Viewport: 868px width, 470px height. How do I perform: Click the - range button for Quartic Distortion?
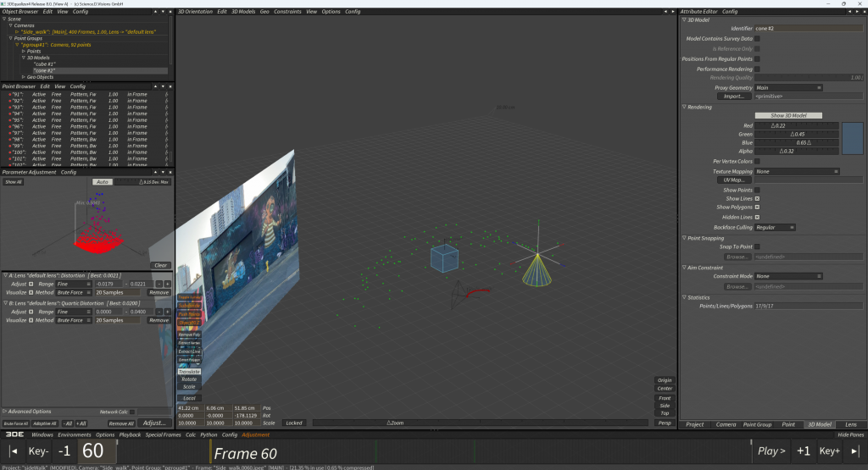point(159,312)
